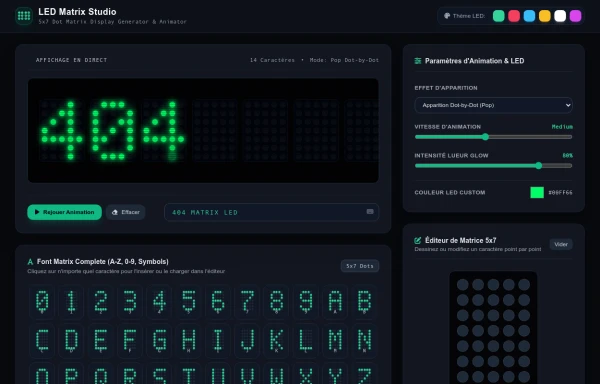
Task: Insert letter G from font matrix
Action: [x=159, y=341]
